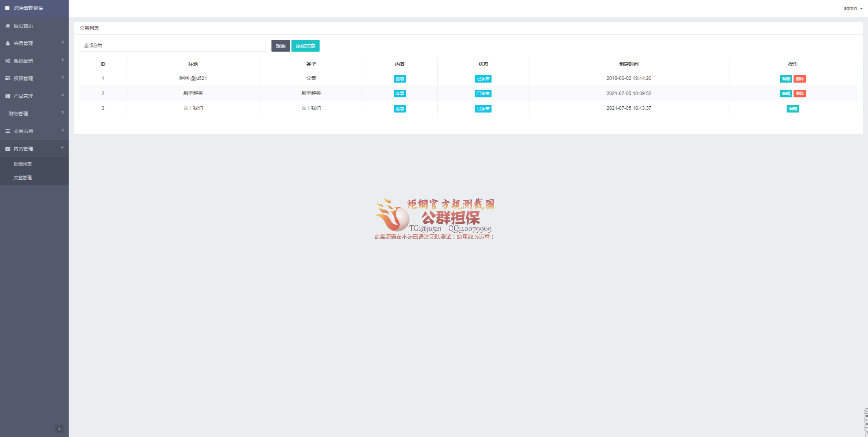This screenshot has height=437, width=868.
Task: View content of the 新手解答 article
Action: 400,94
